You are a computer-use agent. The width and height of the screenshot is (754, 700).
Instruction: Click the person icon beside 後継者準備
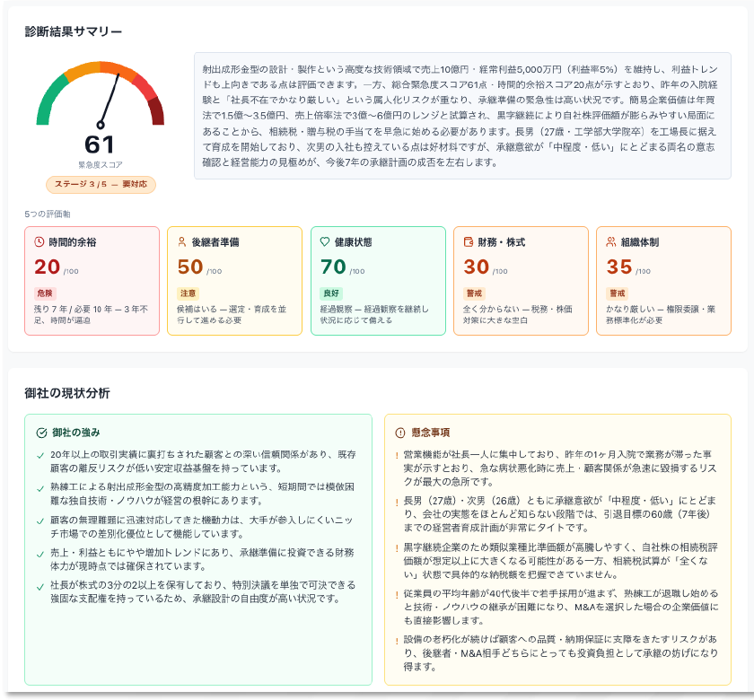181,241
